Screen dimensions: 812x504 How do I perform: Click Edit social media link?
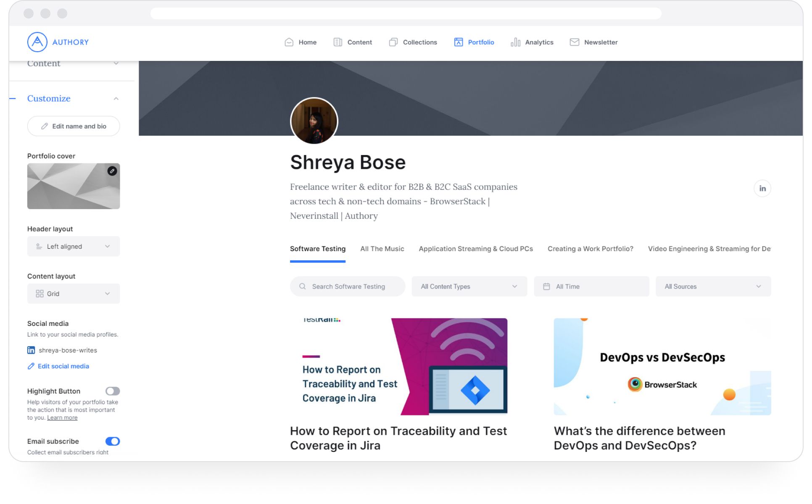click(x=63, y=366)
